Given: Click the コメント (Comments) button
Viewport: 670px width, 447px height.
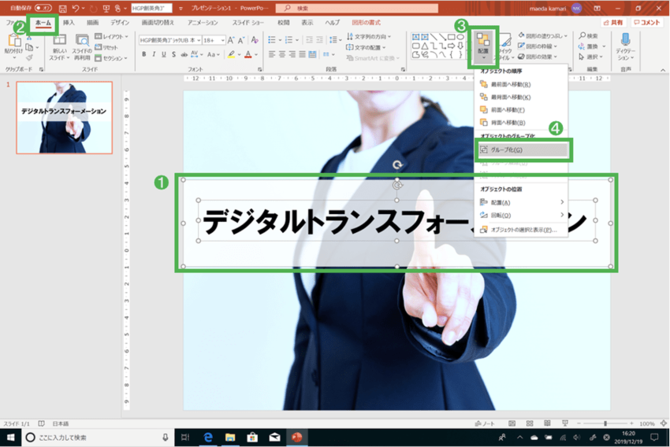Looking at the screenshot, I should click(646, 22).
